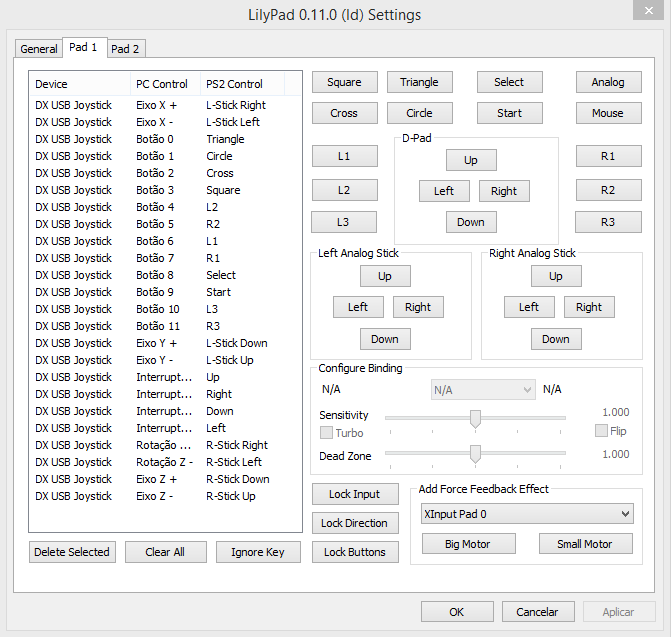Click D-Pad Left button
The width and height of the screenshot is (671, 637).
(444, 191)
